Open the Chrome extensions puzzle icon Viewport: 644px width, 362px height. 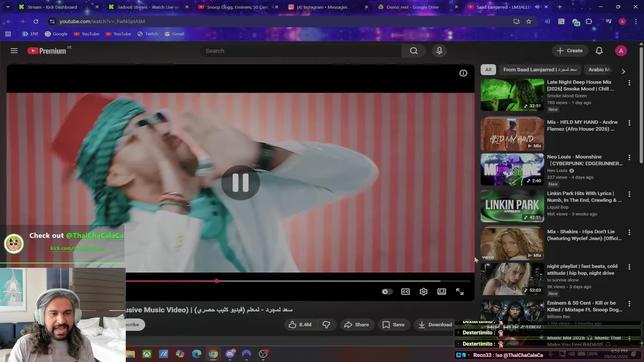(589, 21)
